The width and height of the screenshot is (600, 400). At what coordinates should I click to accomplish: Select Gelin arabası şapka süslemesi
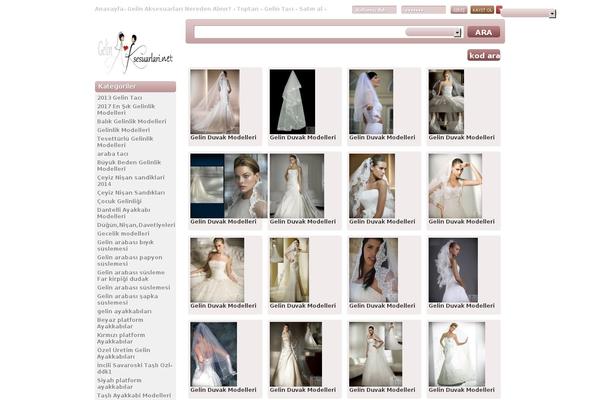point(127,299)
